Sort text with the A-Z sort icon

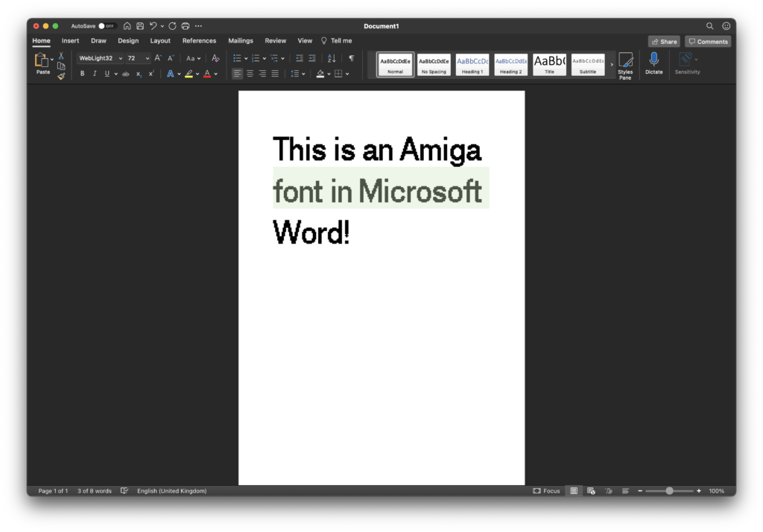(x=332, y=58)
